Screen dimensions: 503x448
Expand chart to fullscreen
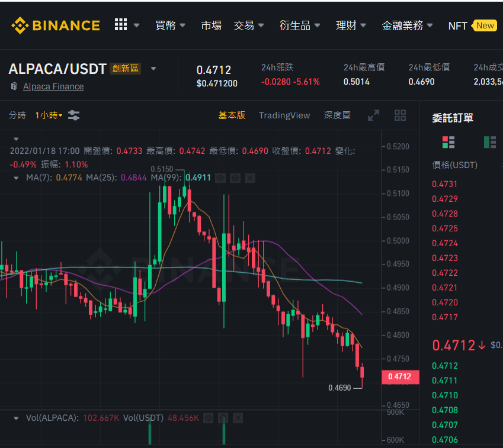tap(373, 115)
